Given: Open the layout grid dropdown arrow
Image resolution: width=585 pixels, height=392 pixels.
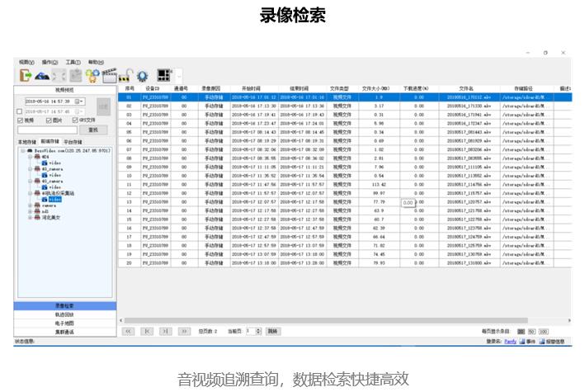Looking at the screenshot, I should click(x=178, y=76).
